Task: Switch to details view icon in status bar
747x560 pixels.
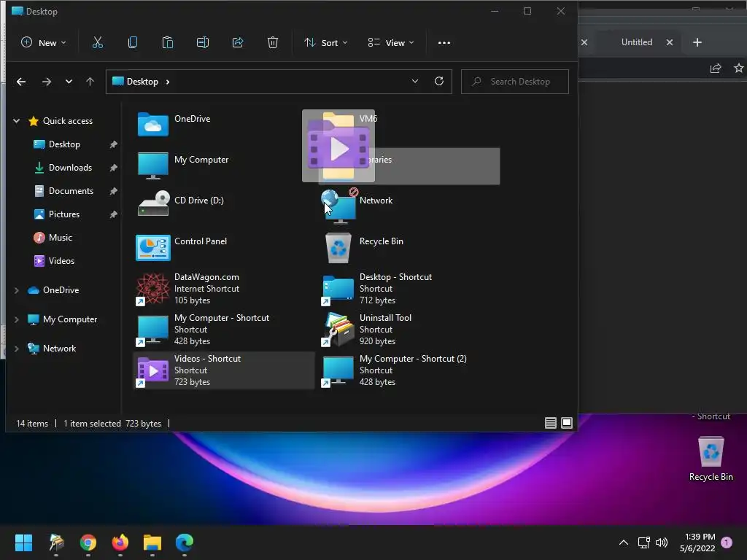Action: (x=551, y=423)
